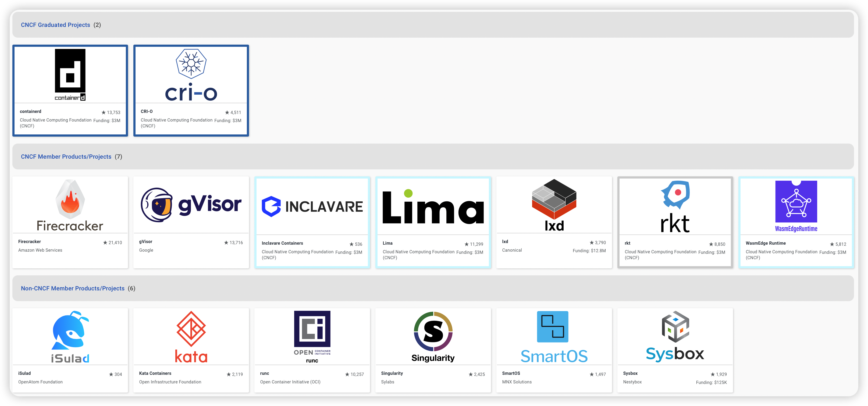Click the lxd project name text

(505, 241)
